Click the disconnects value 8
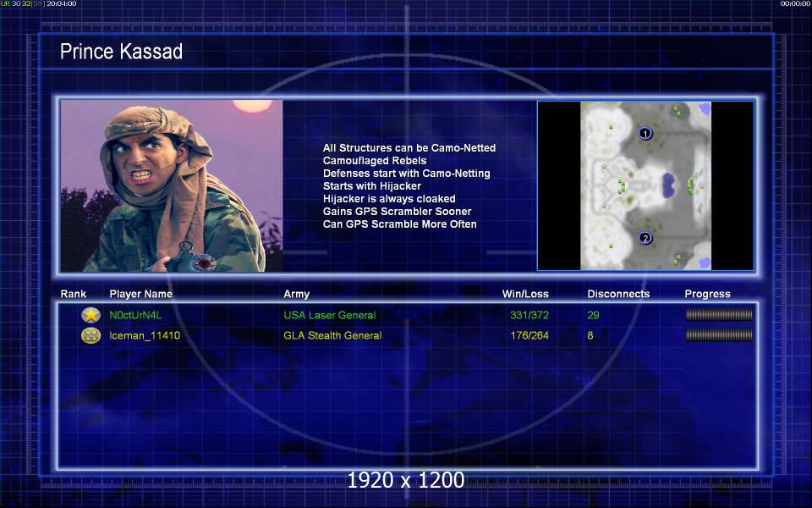This screenshot has height=508, width=812. coord(590,335)
